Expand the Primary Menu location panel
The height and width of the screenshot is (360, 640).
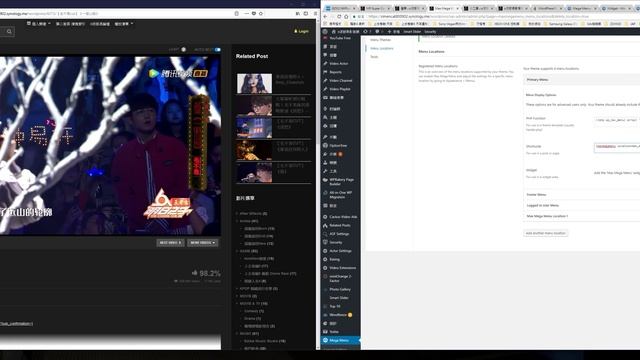tap(582, 80)
